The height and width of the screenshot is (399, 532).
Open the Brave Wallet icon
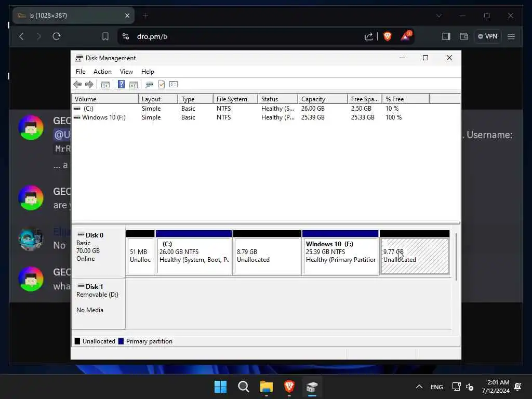click(464, 36)
